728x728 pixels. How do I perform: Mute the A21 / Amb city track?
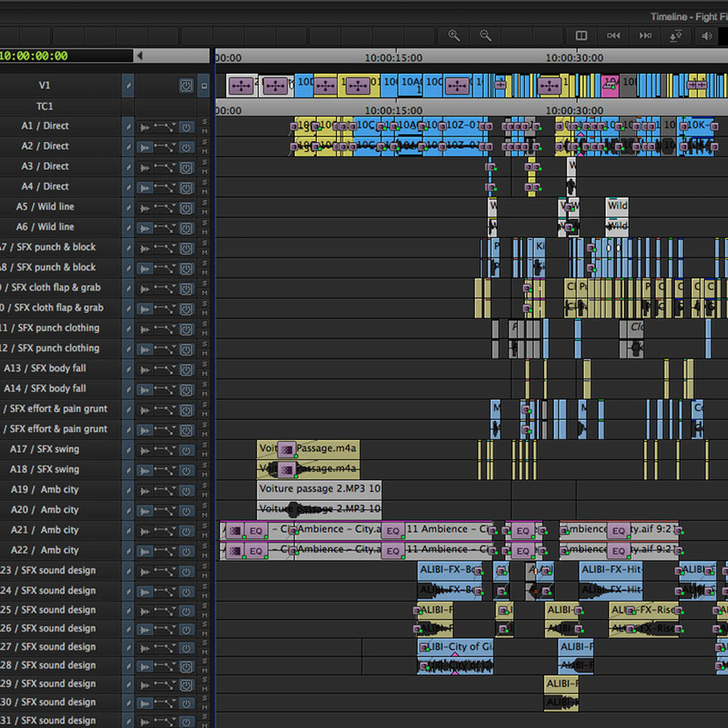point(204,535)
